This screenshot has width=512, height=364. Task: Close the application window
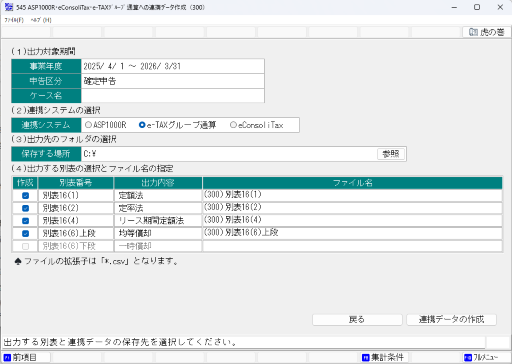pos(500,7)
